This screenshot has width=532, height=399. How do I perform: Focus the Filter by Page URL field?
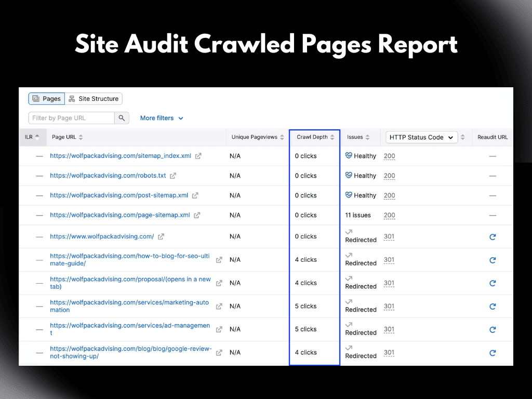[x=72, y=118]
